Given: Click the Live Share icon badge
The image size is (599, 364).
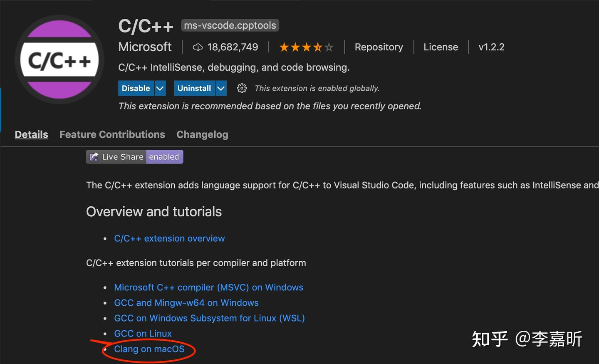Looking at the screenshot, I should (x=94, y=157).
